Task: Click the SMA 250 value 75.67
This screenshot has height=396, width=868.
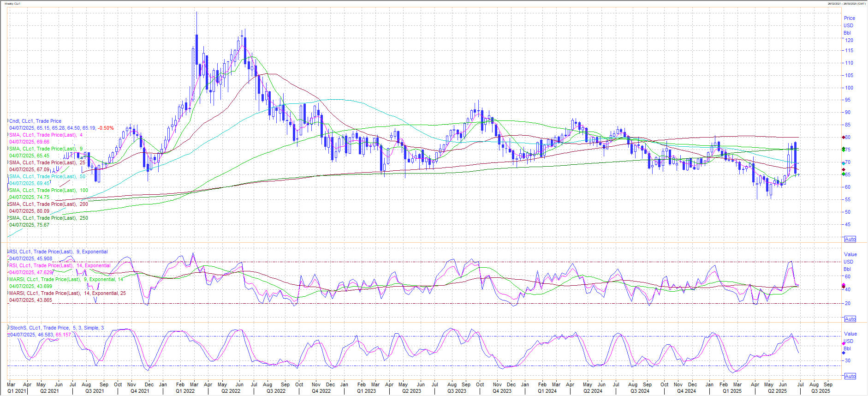Action: pyautogui.click(x=43, y=225)
